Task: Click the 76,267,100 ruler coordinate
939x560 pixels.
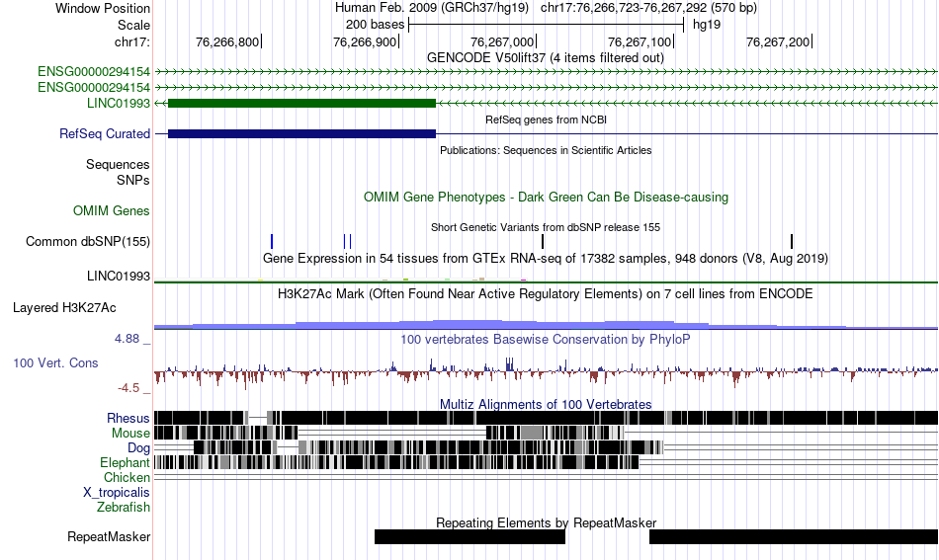Action: 640,41
